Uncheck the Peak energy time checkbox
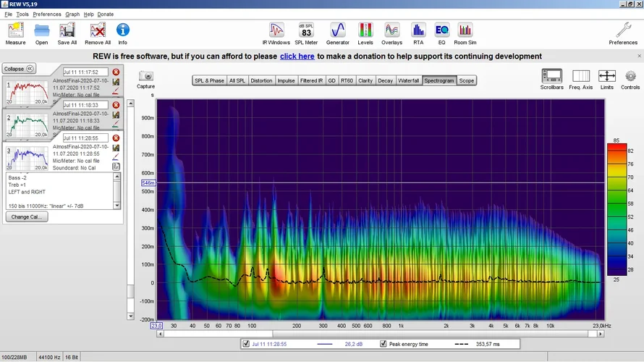 pos(384,344)
